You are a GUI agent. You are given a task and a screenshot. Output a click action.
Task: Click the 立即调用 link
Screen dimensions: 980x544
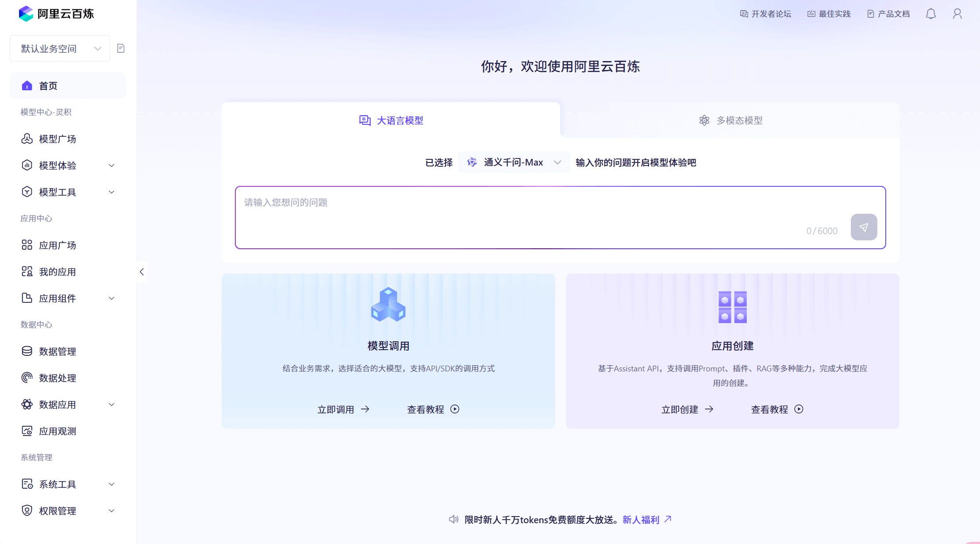(343, 409)
